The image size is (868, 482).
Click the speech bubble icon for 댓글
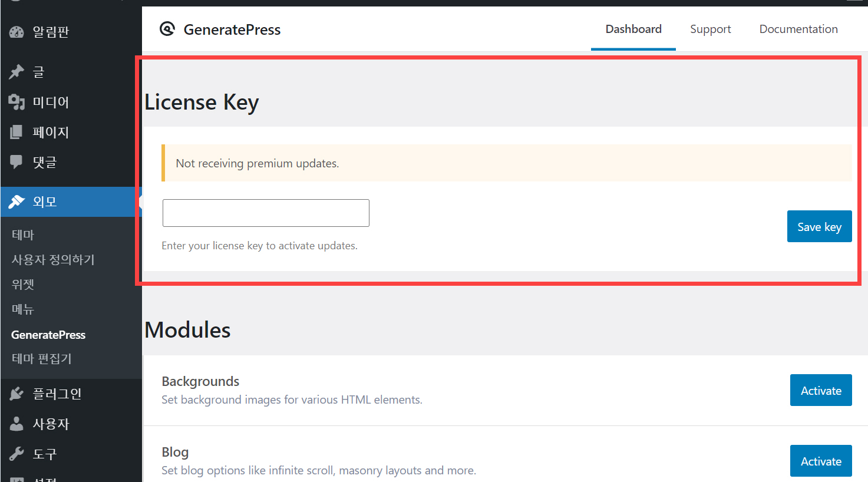click(x=16, y=161)
